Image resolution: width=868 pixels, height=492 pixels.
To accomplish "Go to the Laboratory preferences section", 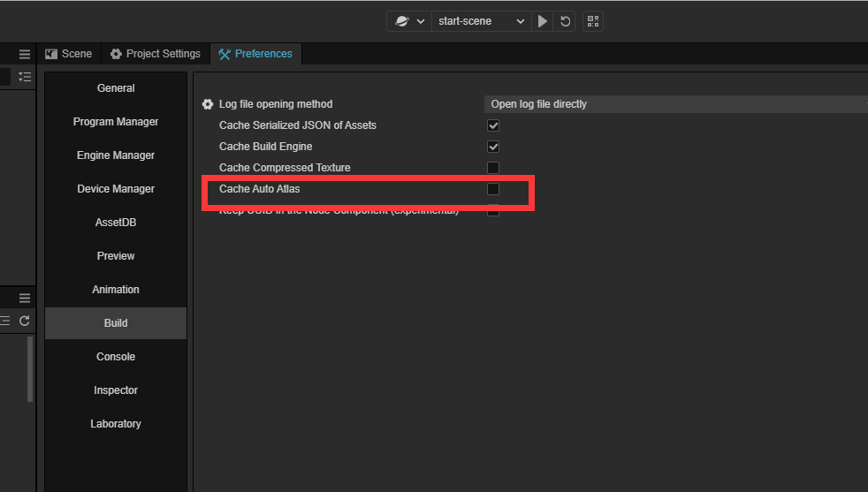I will click(x=116, y=424).
